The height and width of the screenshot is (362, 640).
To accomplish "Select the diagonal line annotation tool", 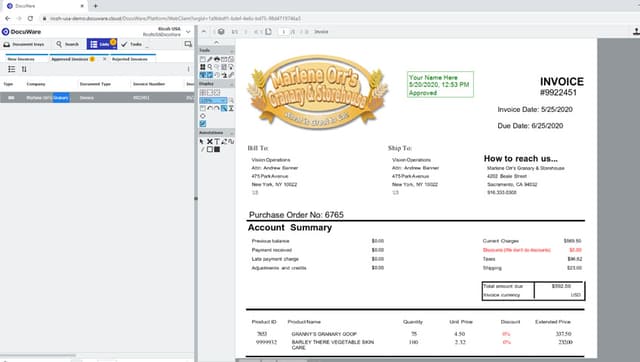I will [202, 149].
